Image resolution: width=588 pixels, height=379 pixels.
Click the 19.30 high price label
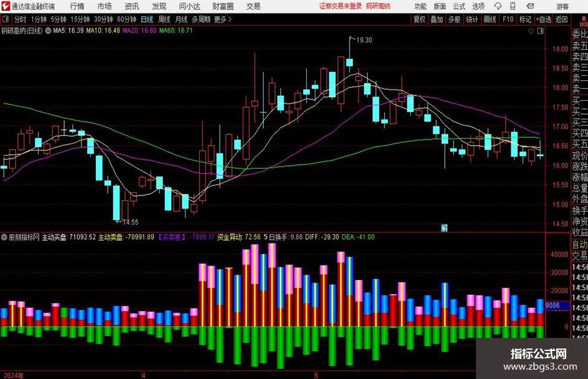pyautogui.click(x=364, y=40)
